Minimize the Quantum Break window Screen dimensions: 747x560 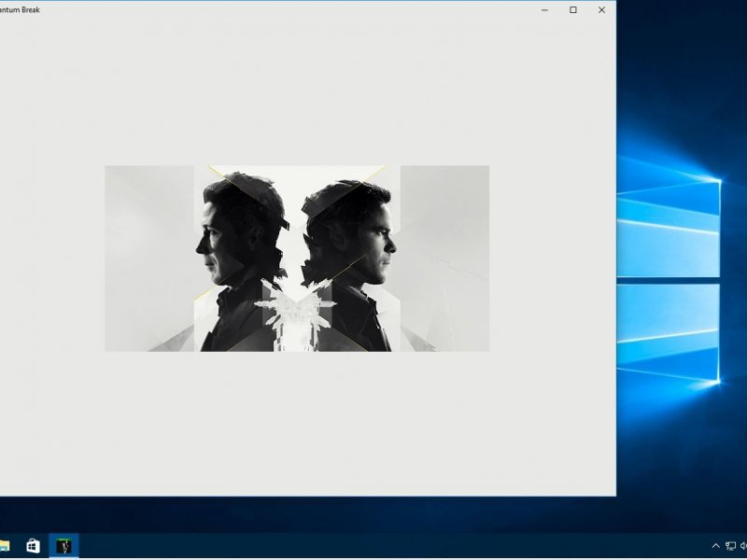[x=544, y=10]
